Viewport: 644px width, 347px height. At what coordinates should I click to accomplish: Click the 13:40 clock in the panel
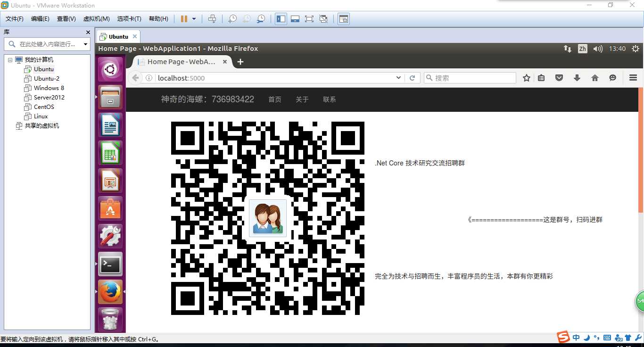pyautogui.click(x=617, y=49)
